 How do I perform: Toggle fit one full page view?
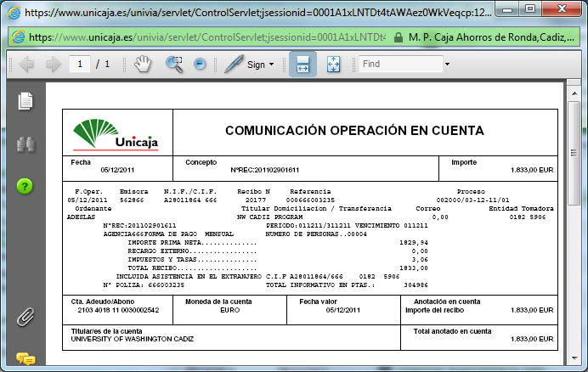click(333, 65)
